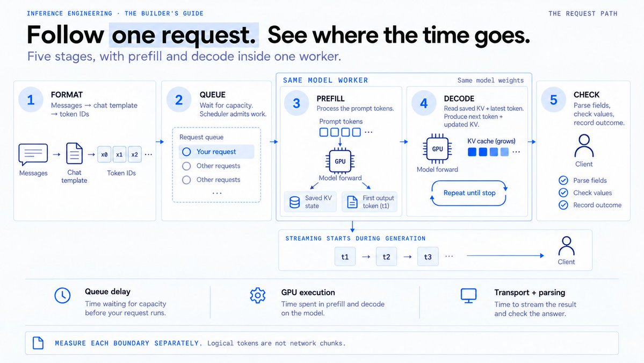Click the GPU execution gear icon

point(257,295)
